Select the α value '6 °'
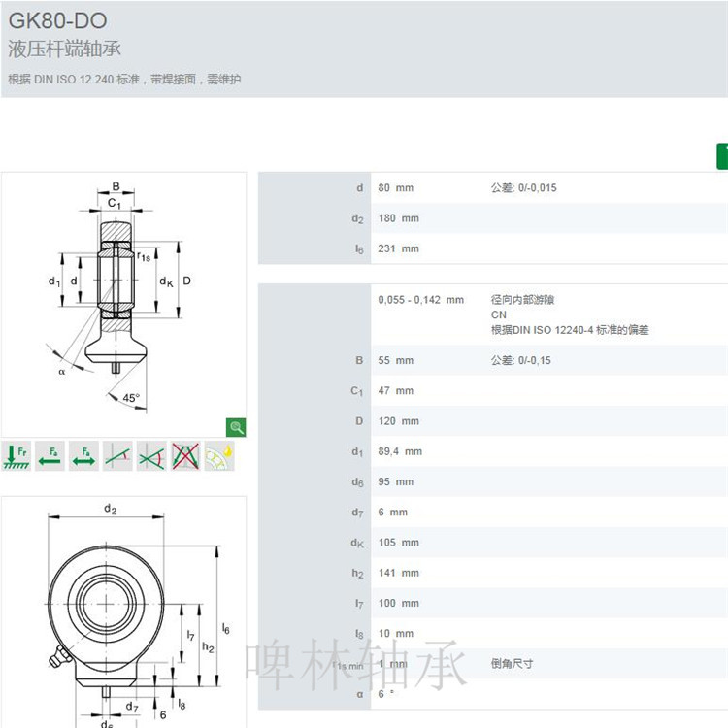Viewport: 728px width, 728px height. click(386, 694)
